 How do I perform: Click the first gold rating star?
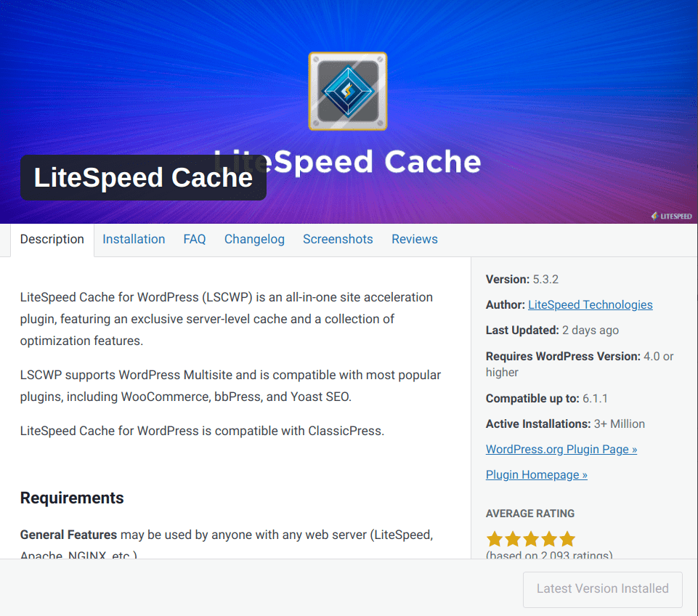pyautogui.click(x=495, y=538)
